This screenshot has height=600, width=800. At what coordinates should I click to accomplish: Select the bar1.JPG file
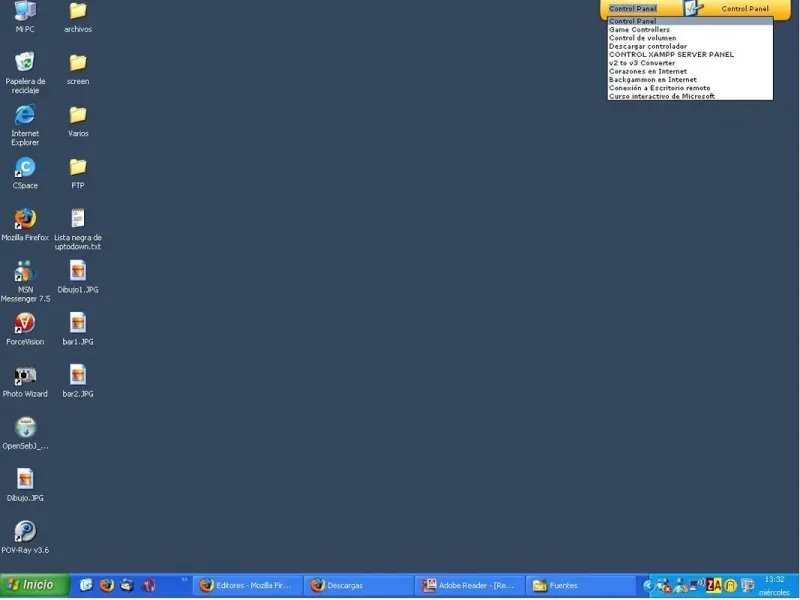tap(78, 329)
